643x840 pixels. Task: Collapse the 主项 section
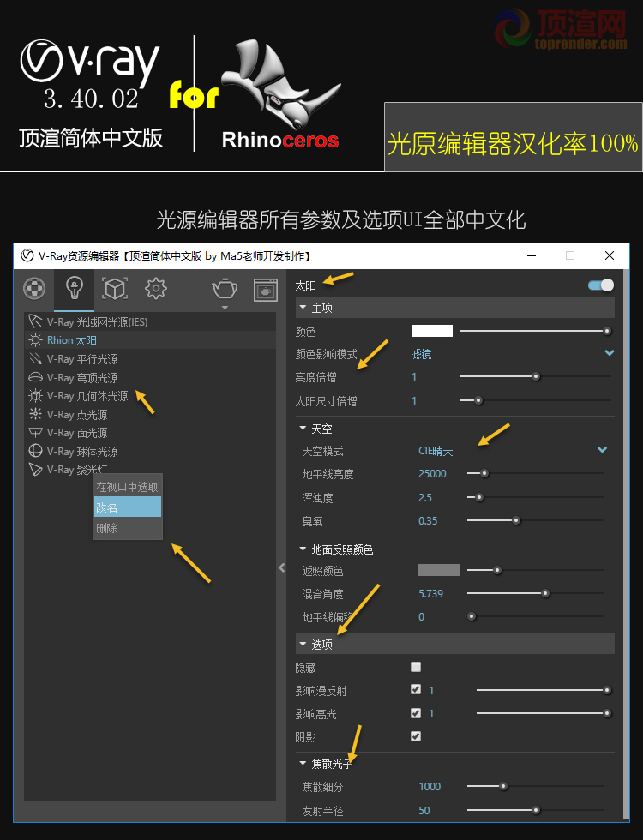[302, 308]
